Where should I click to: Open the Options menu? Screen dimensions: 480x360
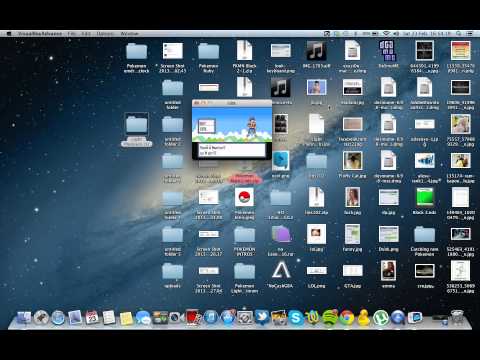click(x=105, y=34)
